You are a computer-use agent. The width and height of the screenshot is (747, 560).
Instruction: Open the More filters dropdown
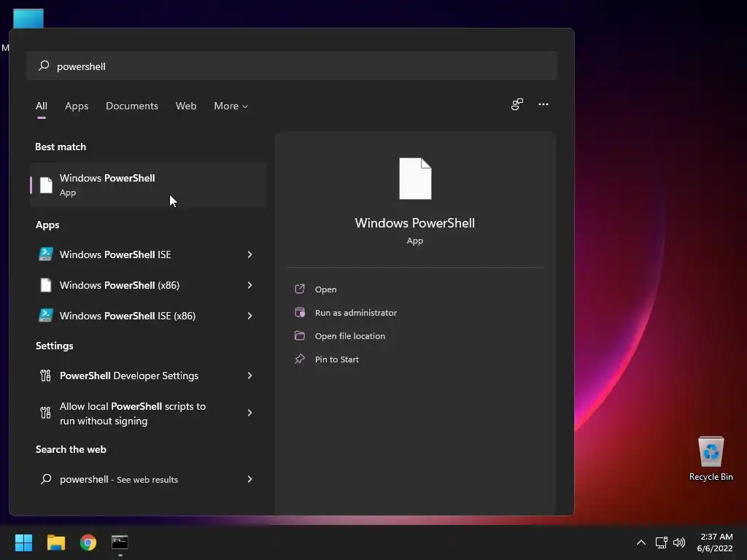point(231,106)
